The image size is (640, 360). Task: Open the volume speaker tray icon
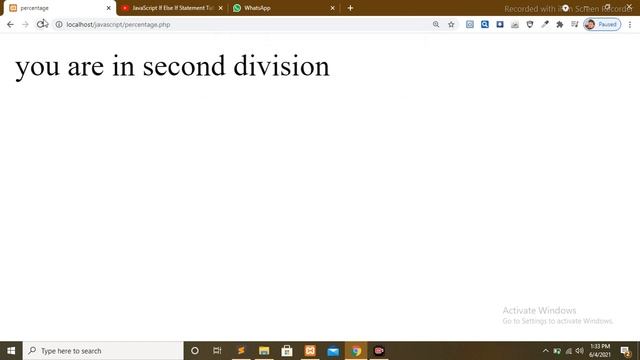(580, 351)
